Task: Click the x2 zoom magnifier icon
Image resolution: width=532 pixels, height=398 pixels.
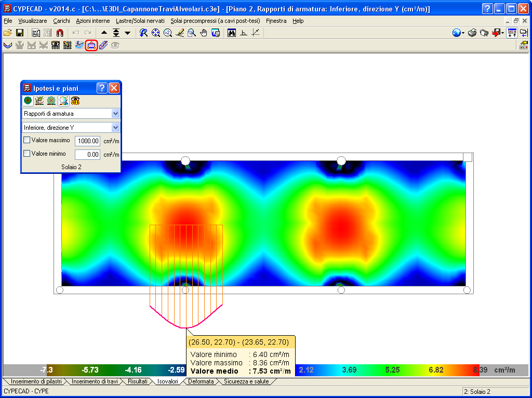Action: [168, 33]
